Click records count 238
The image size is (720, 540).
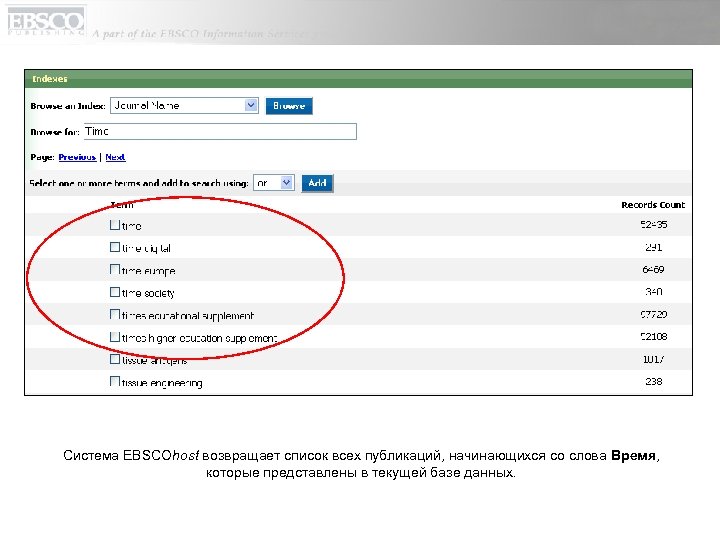[653, 381]
